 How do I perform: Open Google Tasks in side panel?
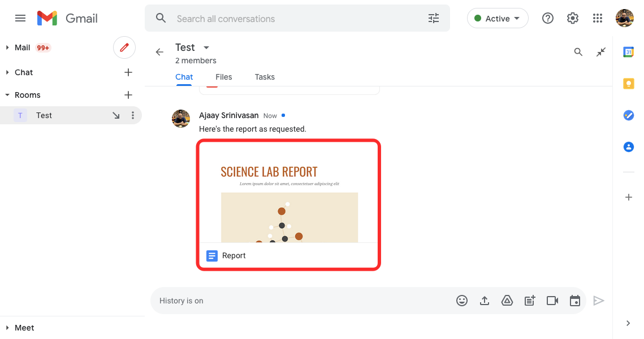pos(628,115)
